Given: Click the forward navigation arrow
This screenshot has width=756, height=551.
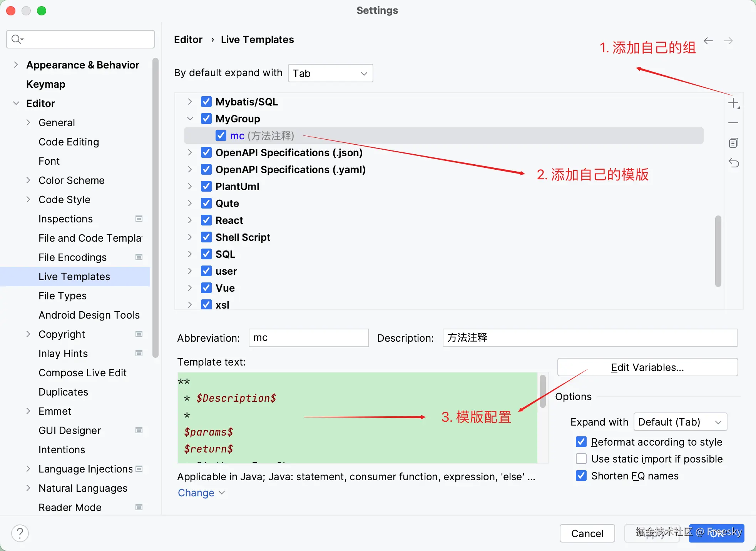Looking at the screenshot, I should 728,41.
